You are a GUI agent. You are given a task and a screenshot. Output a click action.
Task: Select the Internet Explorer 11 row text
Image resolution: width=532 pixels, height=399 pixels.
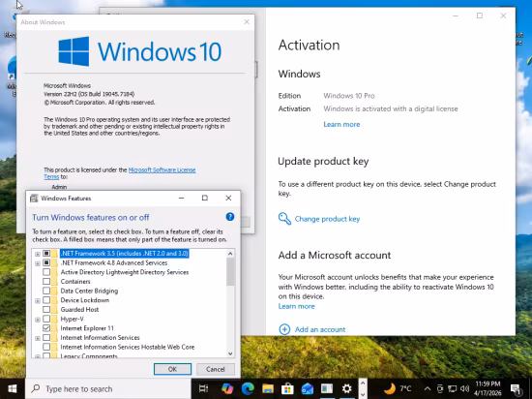[x=87, y=328]
